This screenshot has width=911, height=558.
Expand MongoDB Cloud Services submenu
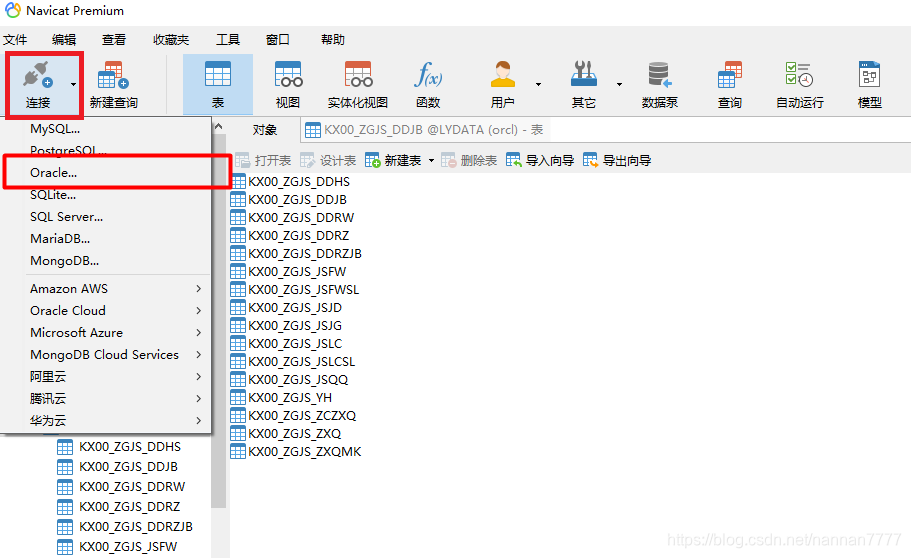pyautogui.click(x=106, y=355)
